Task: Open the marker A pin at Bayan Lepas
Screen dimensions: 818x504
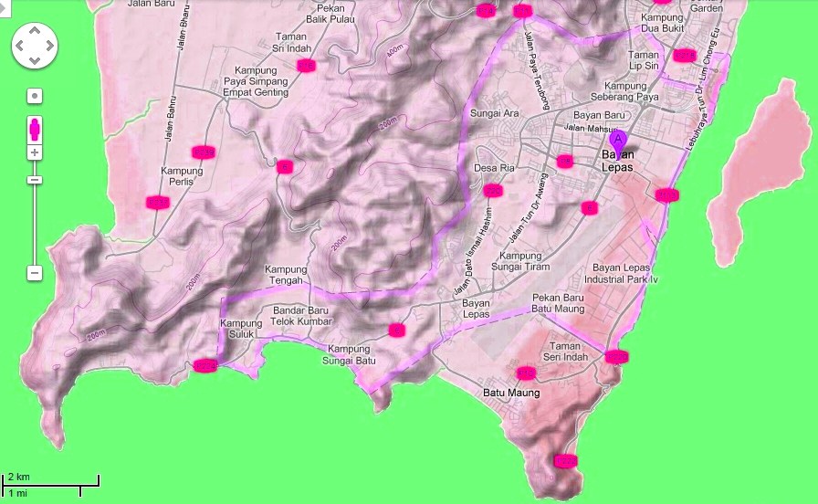Action: (x=618, y=142)
